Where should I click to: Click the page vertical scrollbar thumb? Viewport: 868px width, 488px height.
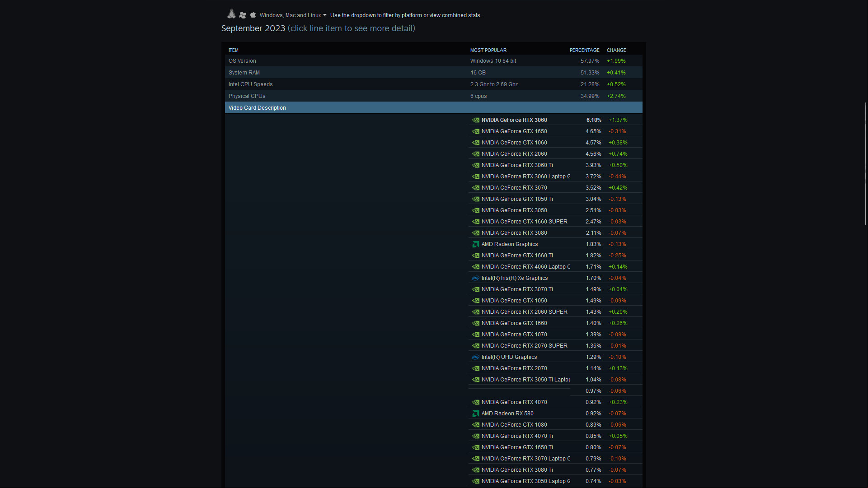point(866,163)
